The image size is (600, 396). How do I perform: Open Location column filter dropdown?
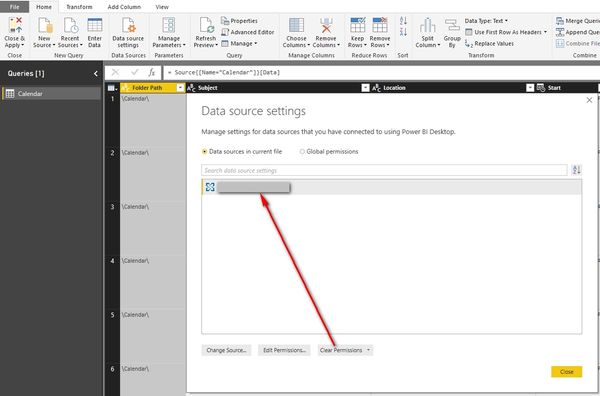pos(530,88)
